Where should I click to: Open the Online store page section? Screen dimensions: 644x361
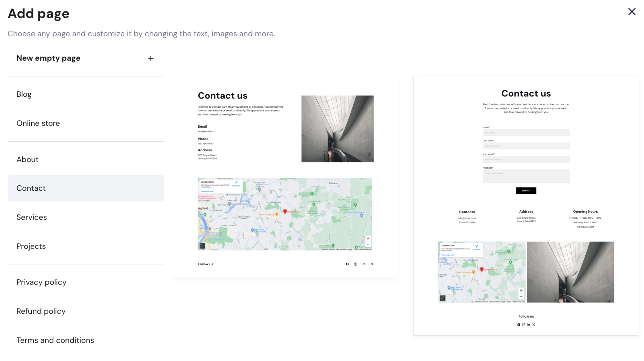pyautogui.click(x=38, y=123)
